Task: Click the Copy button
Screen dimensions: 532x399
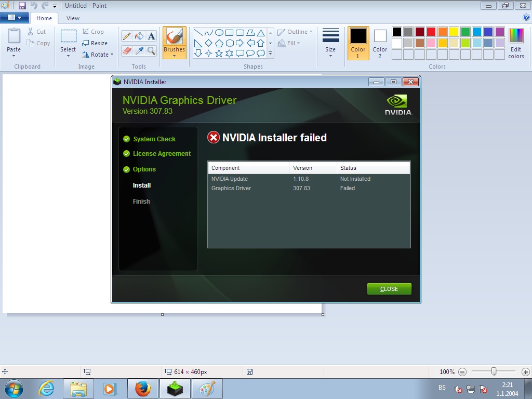Action: pyautogui.click(x=38, y=43)
